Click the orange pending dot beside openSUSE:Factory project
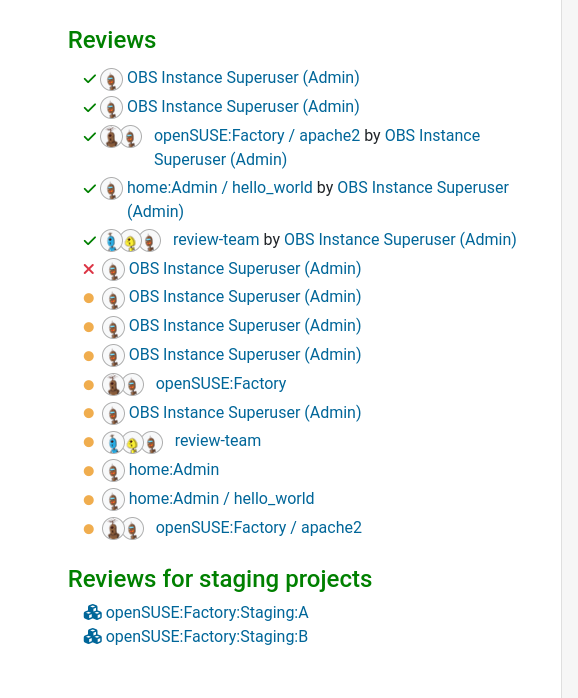Screen dimensions: 578x698 point(89,385)
